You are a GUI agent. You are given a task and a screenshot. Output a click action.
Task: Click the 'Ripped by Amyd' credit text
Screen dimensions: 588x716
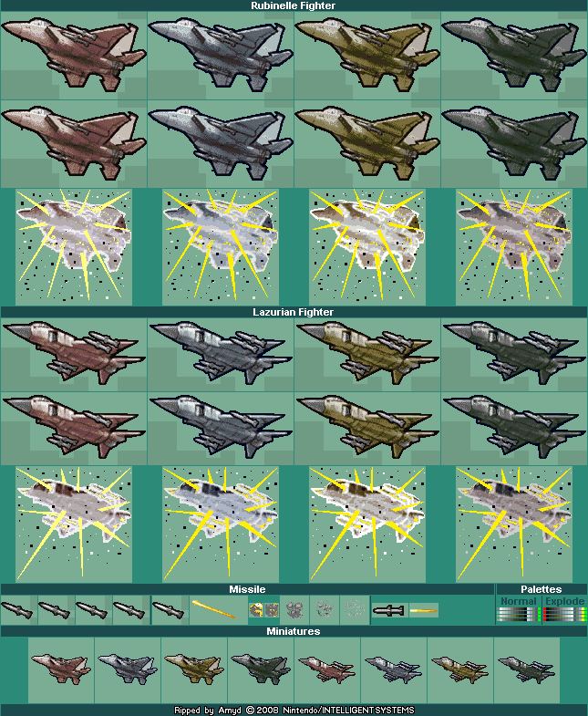207,711
